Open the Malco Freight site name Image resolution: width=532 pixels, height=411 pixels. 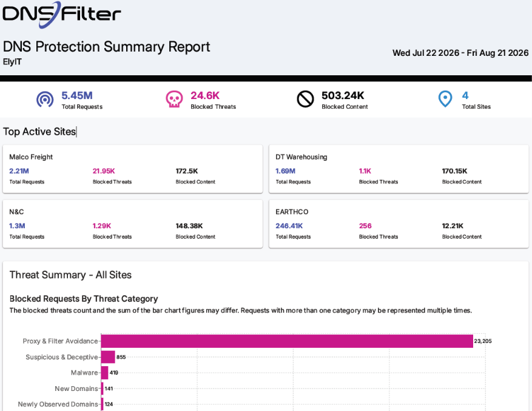coord(31,157)
